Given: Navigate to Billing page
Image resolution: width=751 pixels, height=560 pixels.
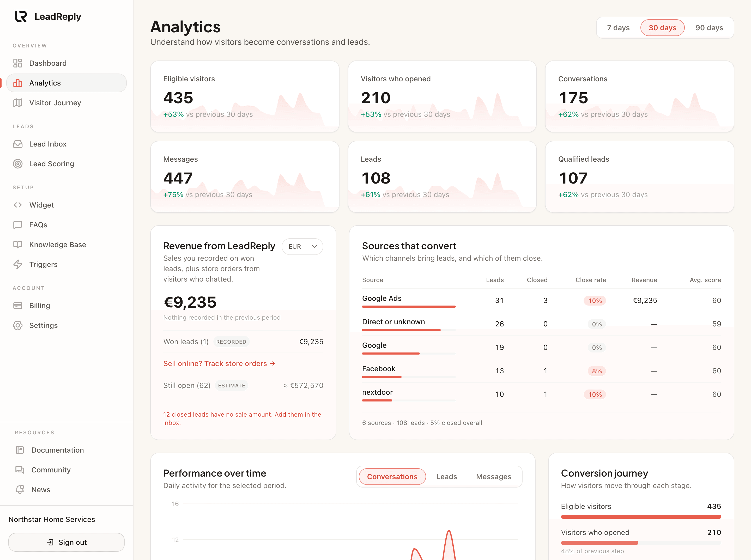Looking at the screenshot, I should tap(66, 306).
